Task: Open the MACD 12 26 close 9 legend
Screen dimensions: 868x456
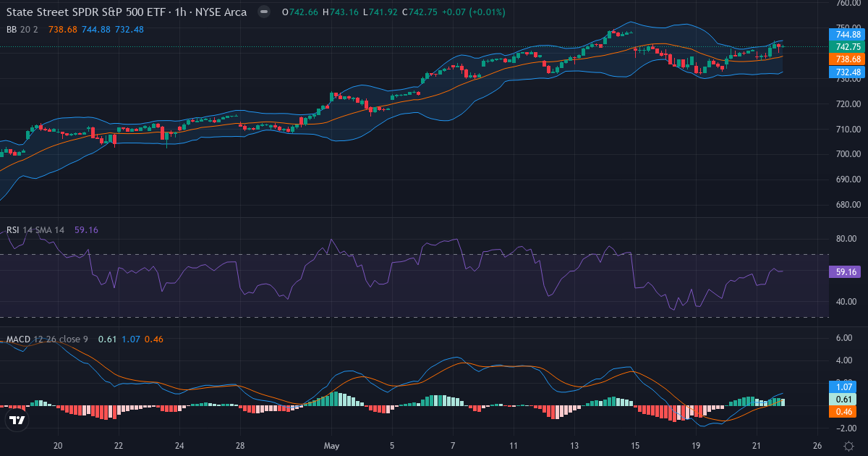Action: [x=48, y=339]
